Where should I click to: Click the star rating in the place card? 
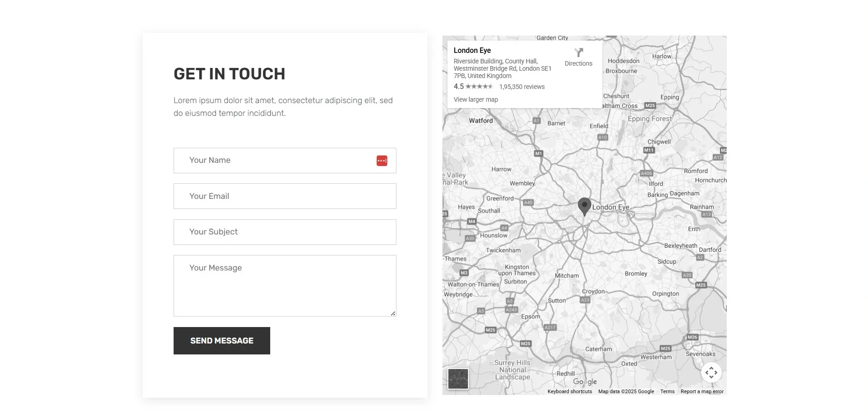click(x=479, y=87)
